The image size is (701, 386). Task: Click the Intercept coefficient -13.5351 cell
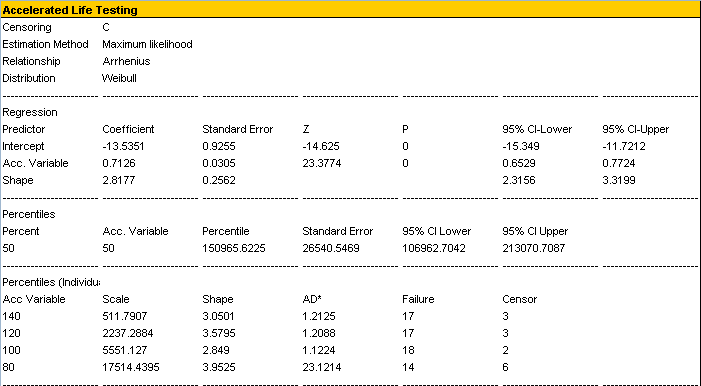(x=123, y=146)
